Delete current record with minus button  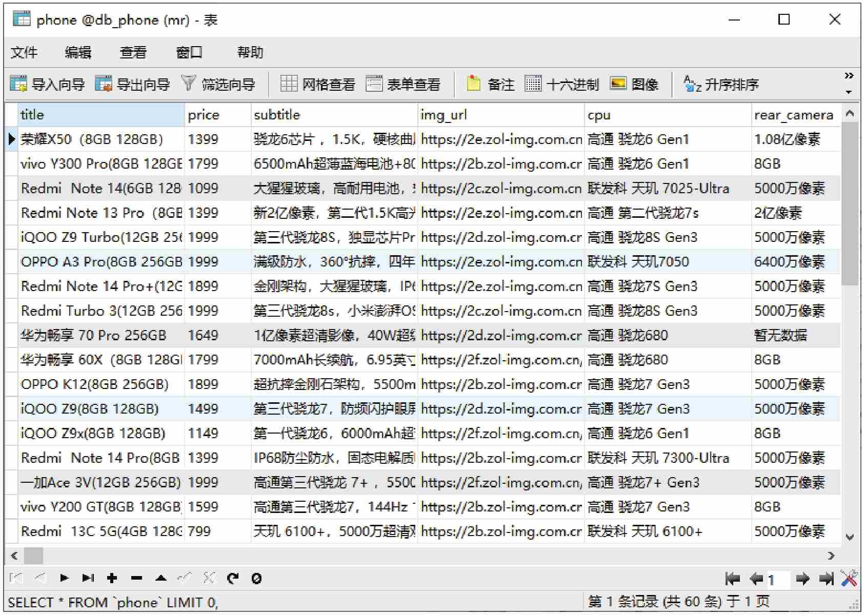click(136, 579)
